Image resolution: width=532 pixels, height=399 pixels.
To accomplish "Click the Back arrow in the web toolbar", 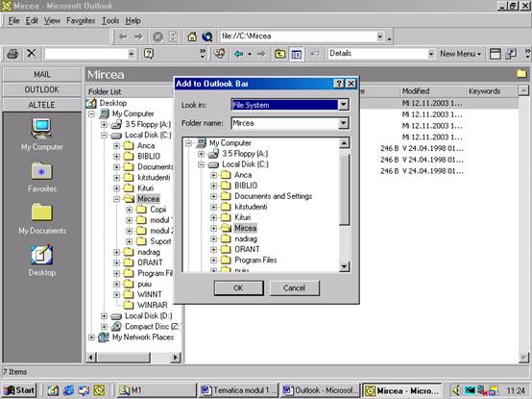I will coord(123,37).
